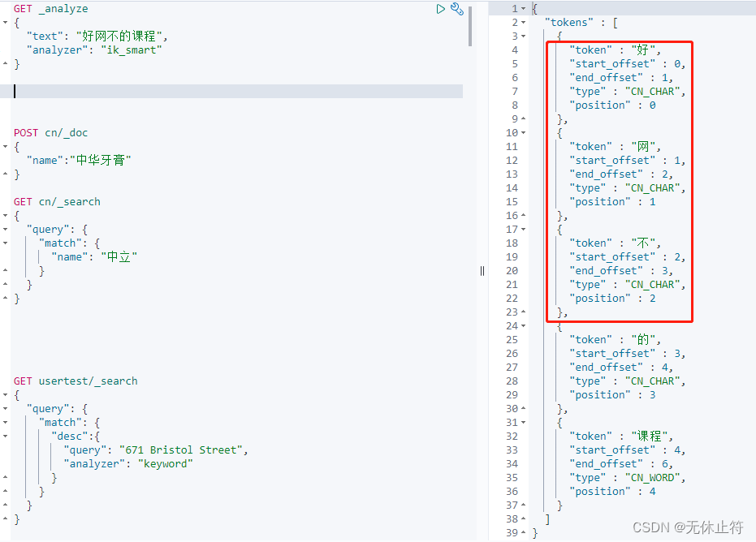Run the GET _analyze request with play icon
Screen dimensions: 756x542
440,9
